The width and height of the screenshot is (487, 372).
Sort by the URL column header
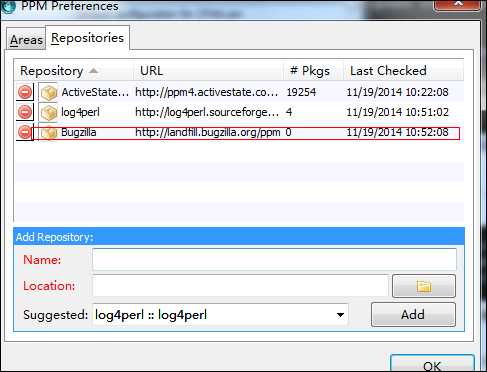click(x=208, y=71)
